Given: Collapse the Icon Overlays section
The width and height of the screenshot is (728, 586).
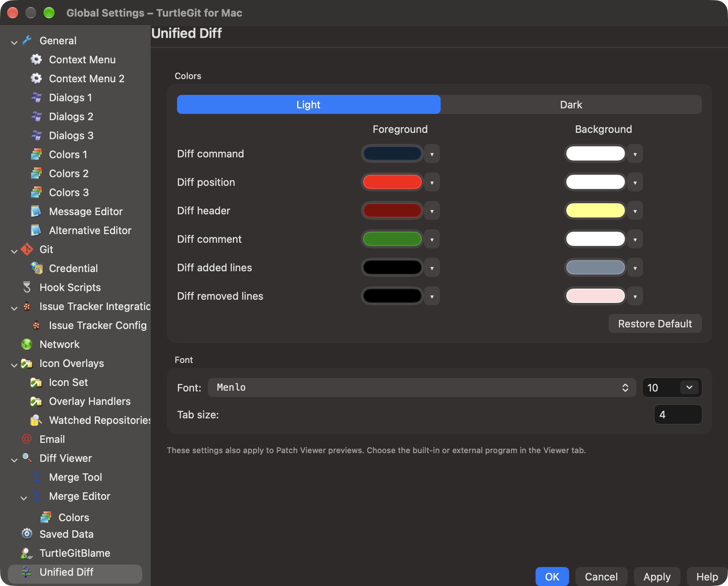Looking at the screenshot, I should (14, 365).
